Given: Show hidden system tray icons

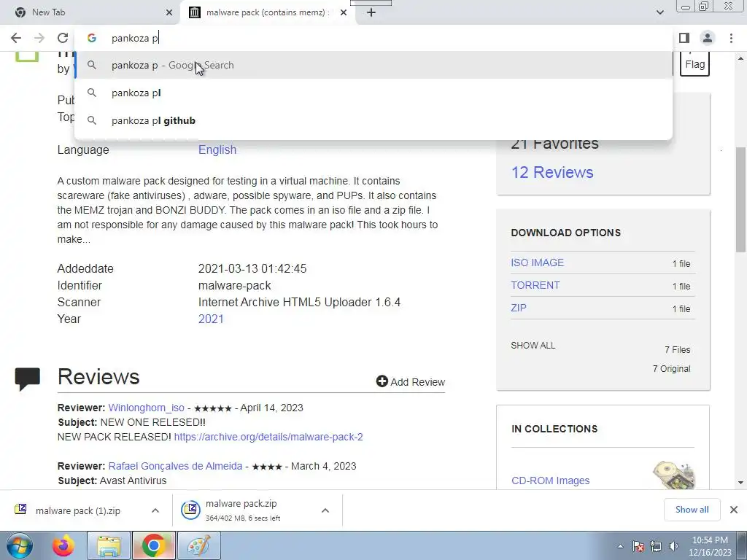Looking at the screenshot, I should (620, 546).
